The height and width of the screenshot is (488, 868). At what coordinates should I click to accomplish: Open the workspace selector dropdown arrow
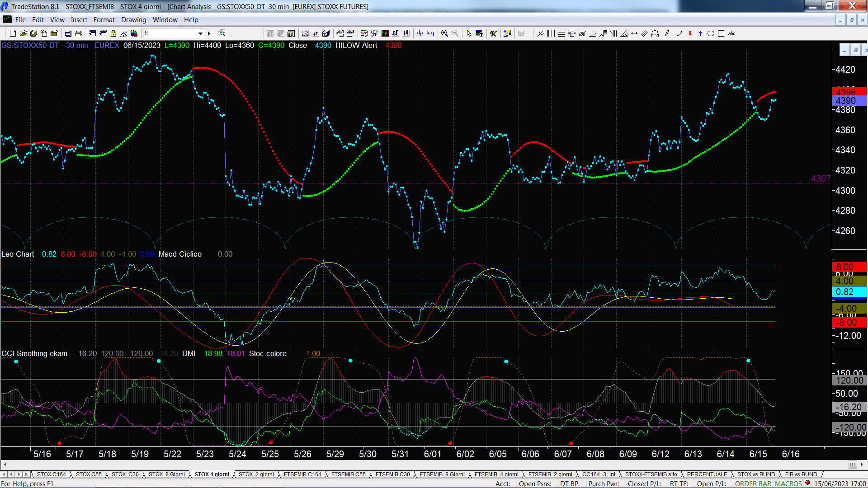click(200, 33)
